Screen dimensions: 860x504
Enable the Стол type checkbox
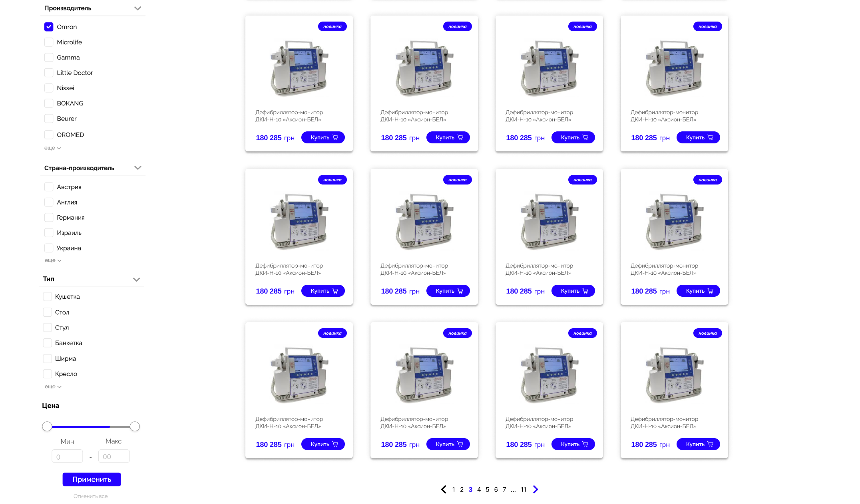click(47, 312)
